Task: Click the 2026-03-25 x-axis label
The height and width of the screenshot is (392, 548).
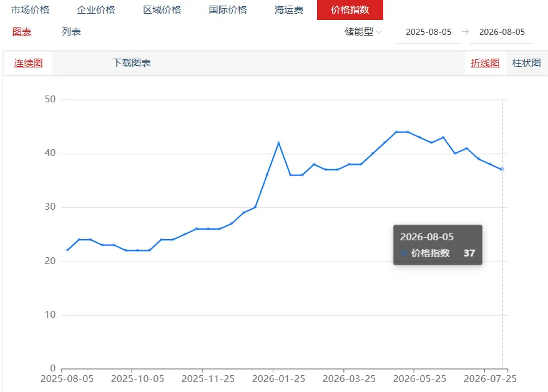Action: [x=349, y=379]
